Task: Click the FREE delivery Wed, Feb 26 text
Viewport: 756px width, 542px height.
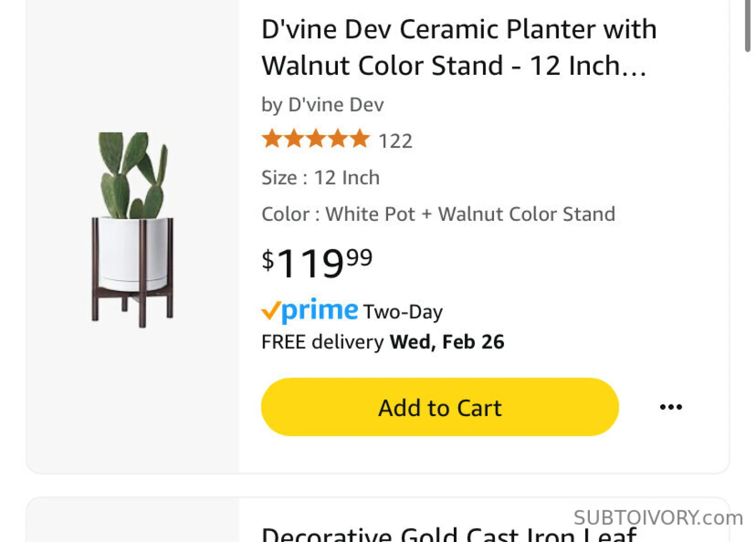Action: [x=383, y=342]
